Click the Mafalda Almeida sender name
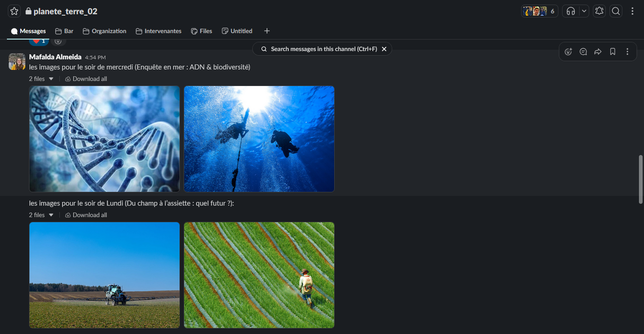 pos(55,57)
